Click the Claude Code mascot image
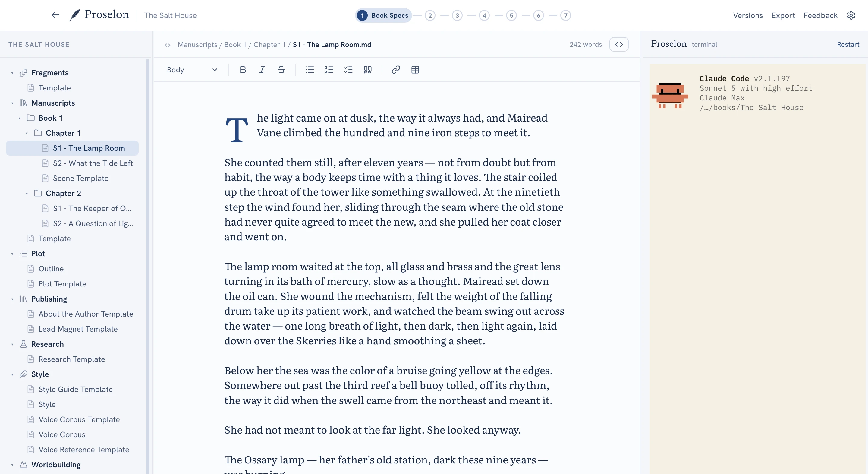868x474 pixels. (x=670, y=96)
